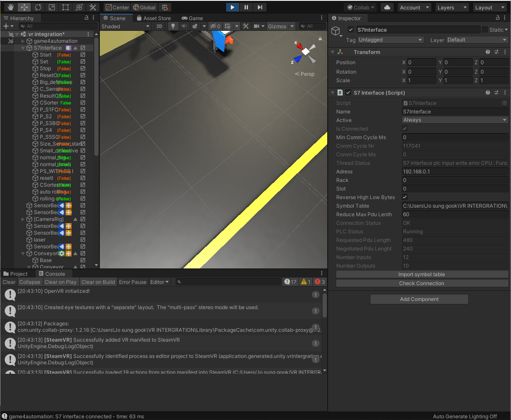This screenshot has height=420, width=511.
Task: Toggle the Scene view grid icon
Action: coord(227,26)
